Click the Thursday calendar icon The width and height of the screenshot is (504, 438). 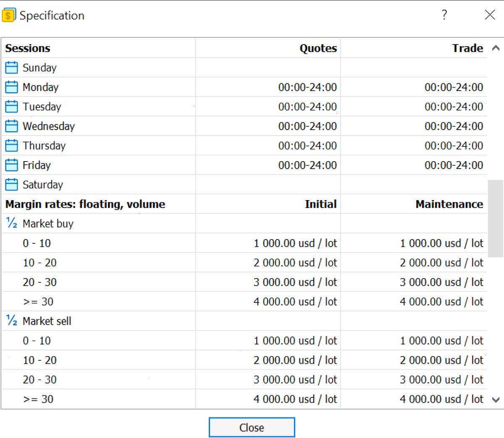click(11, 146)
